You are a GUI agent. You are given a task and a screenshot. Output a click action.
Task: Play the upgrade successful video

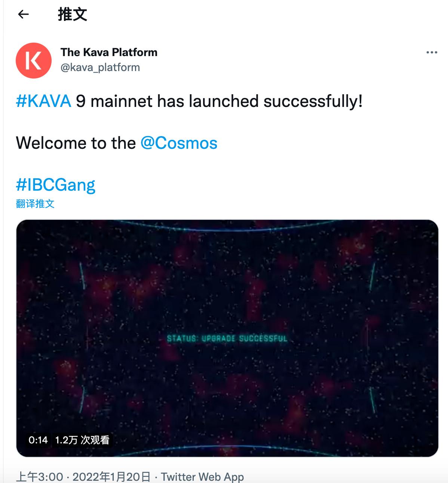click(x=227, y=338)
